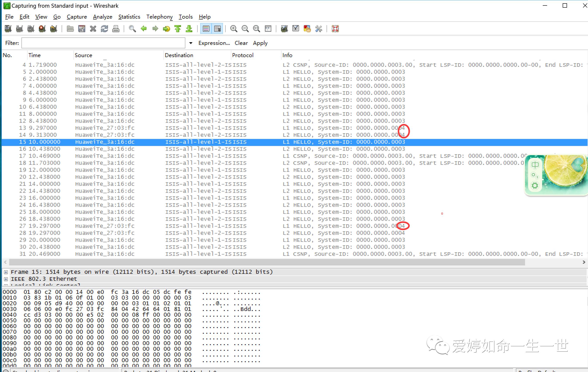Click the find packet magnifier icon
This screenshot has height=372, width=588.
coord(132,29)
